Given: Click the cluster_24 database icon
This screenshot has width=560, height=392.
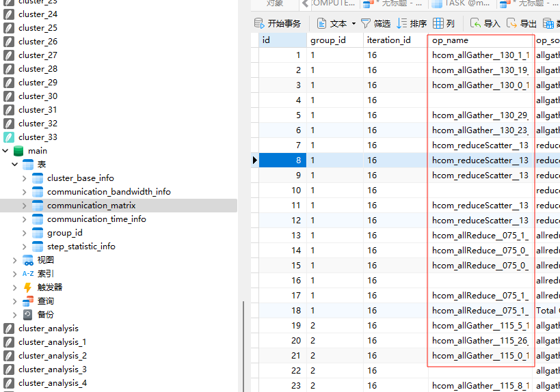Looking at the screenshot, I should [x=9, y=14].
